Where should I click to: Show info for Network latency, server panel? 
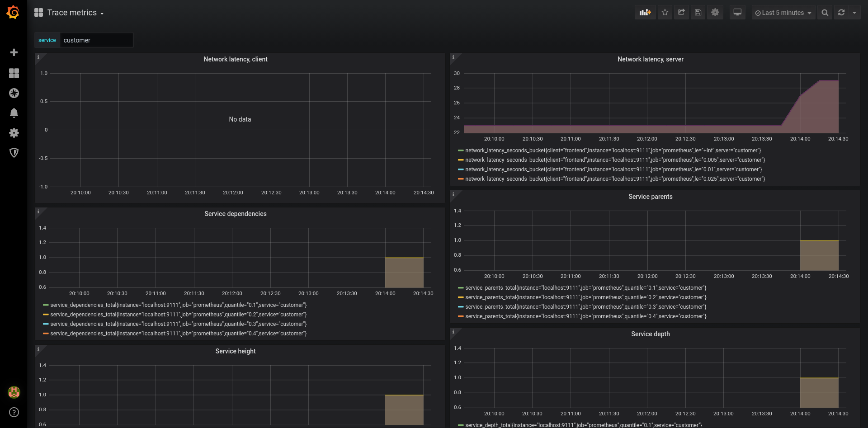click(453, 57)
